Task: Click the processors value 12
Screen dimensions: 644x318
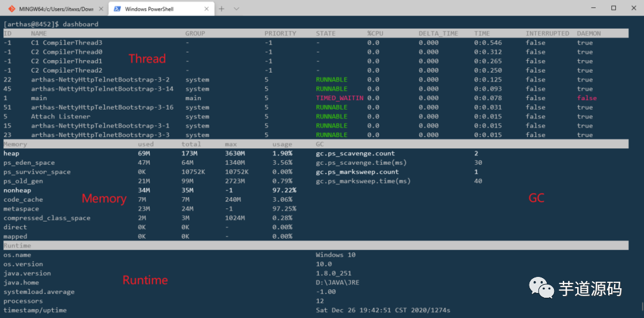Action: [320, 301]
